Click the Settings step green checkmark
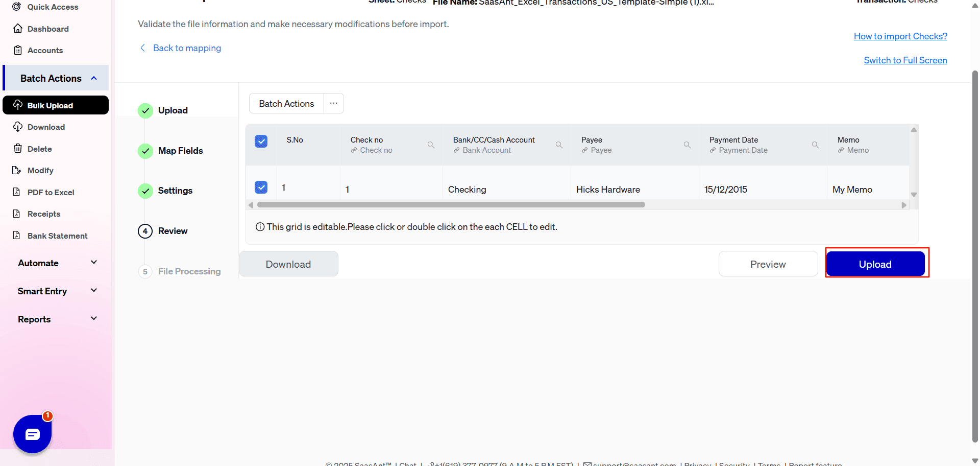 pyautogui.click(x=145, y=191)
